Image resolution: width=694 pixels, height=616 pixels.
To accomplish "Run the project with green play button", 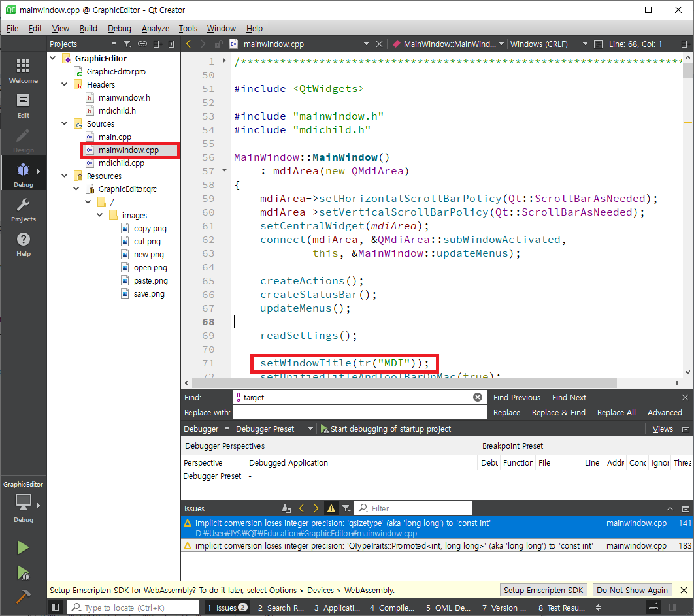I will (x=23, y=547).
